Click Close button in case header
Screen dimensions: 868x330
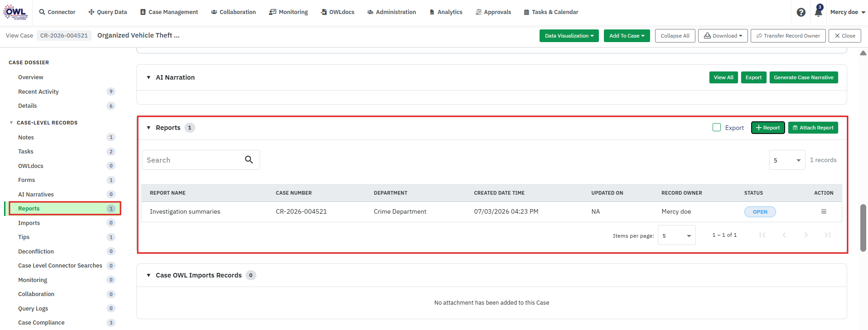844,36
